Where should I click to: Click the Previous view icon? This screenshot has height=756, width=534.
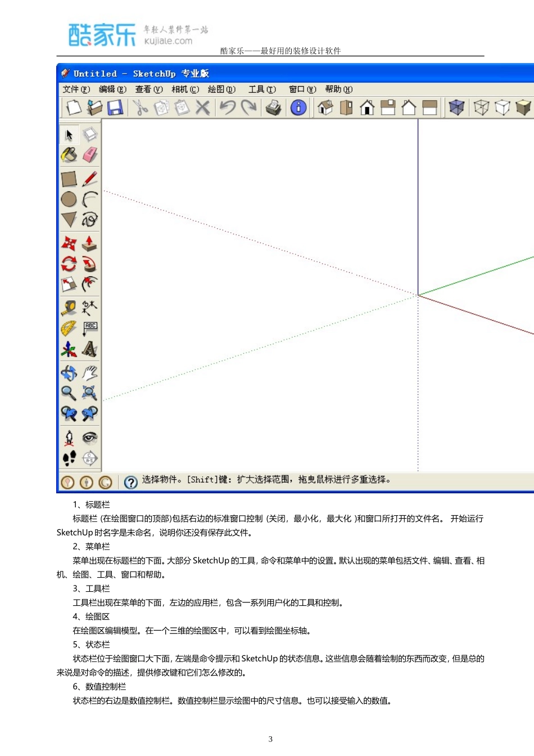click(69, 414)
